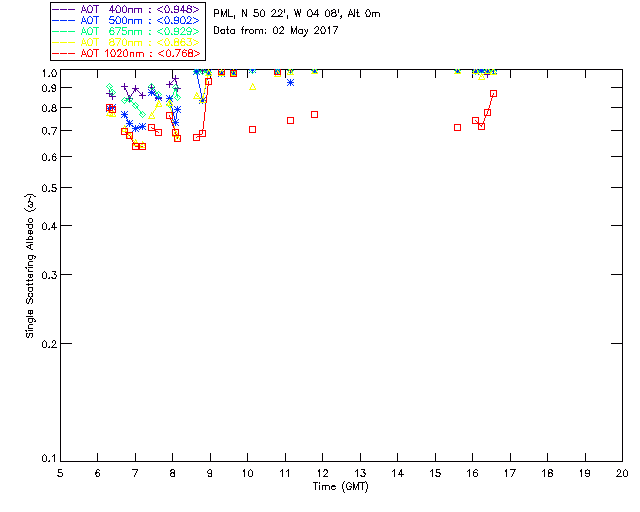Click the lone yellow triangle near 10 GMT
The width and height of the screenshot is (640, 512).
[x=253, y=87]
